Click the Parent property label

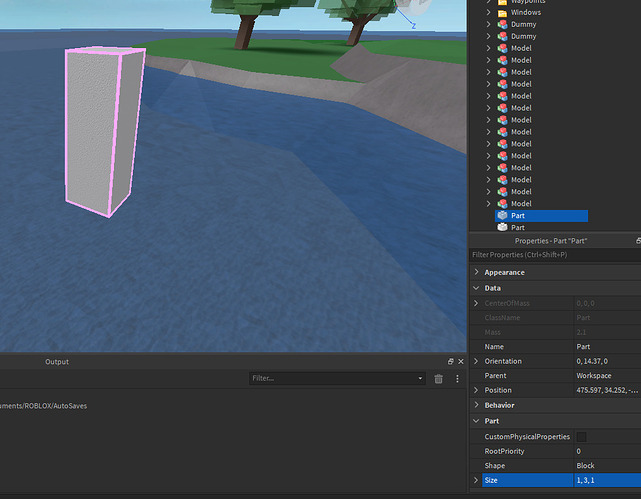[x=495, y=376]
